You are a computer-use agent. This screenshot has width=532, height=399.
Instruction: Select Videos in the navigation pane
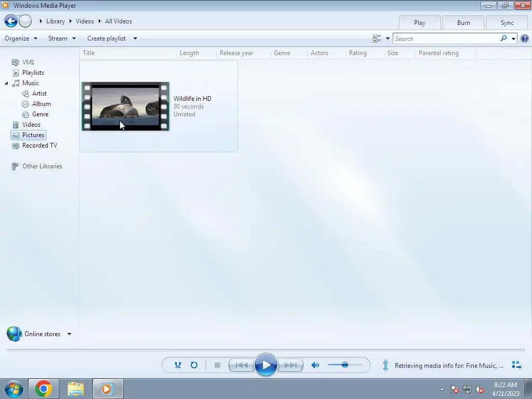pyautogui.click(x=31, y=125)
